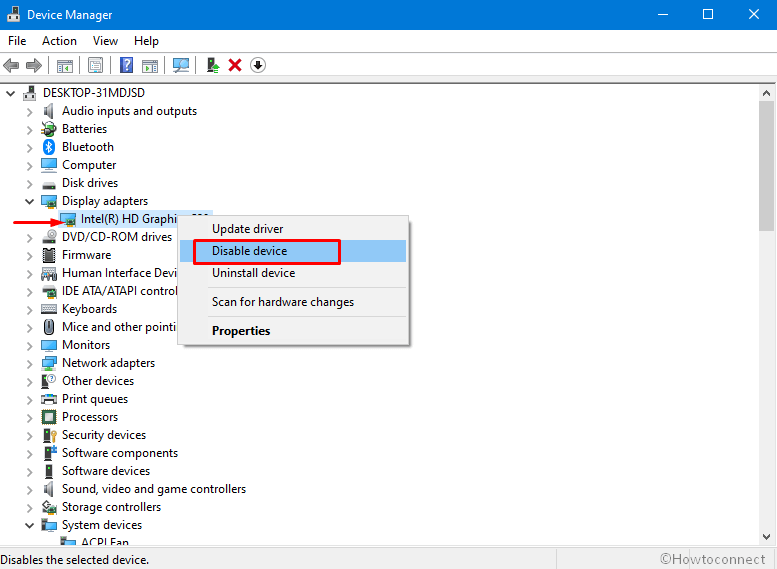Viewport: 777px width, 569px height.
Task: Open the Help menu
Action: (146, 41)
